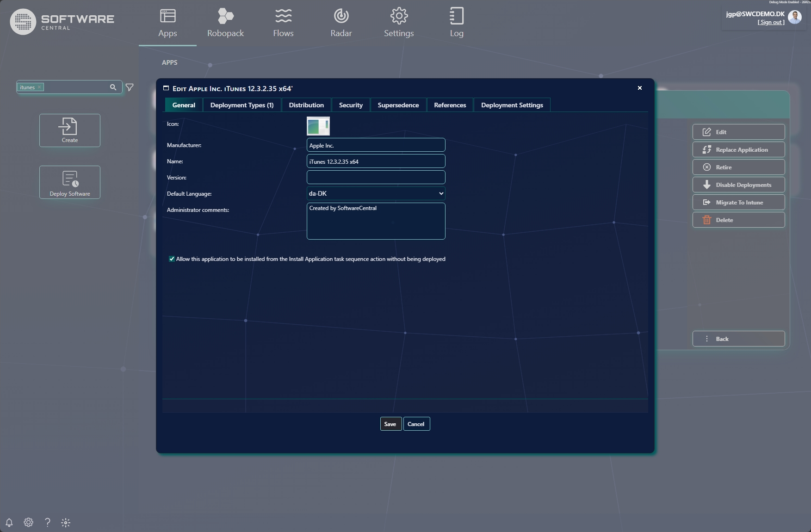
Task: Switch to the Supersedence tab
Action: coord(398,105)
